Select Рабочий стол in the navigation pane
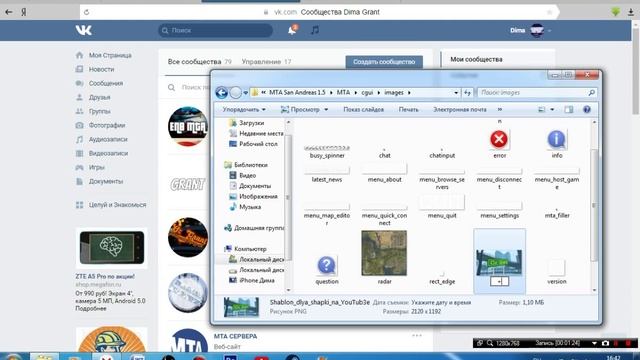Viewport: 640px width, 360px height. coord(258,144)
